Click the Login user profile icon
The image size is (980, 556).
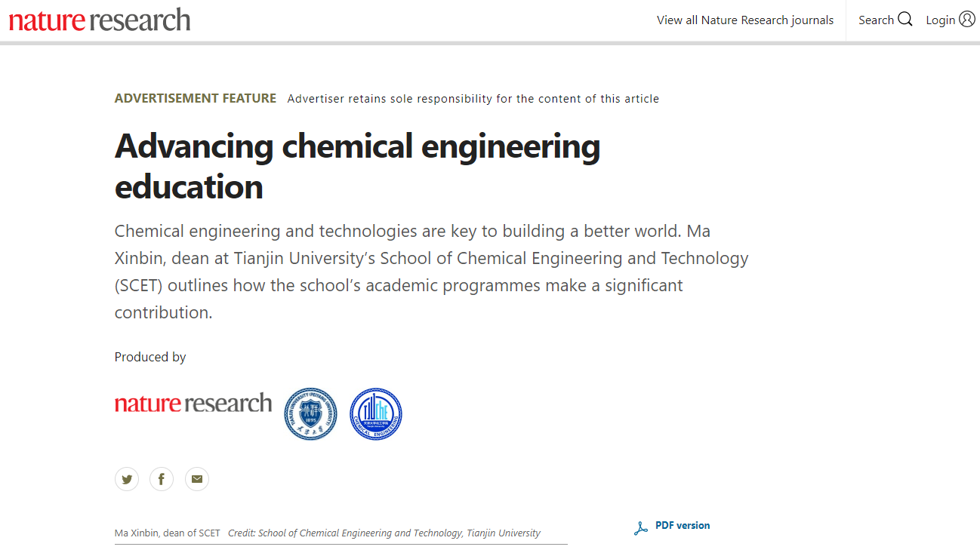[x=967, y=20]
